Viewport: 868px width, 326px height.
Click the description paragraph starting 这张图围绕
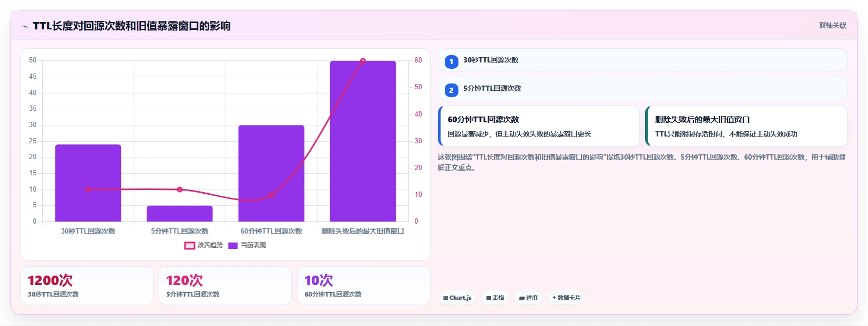coord(641,162)
